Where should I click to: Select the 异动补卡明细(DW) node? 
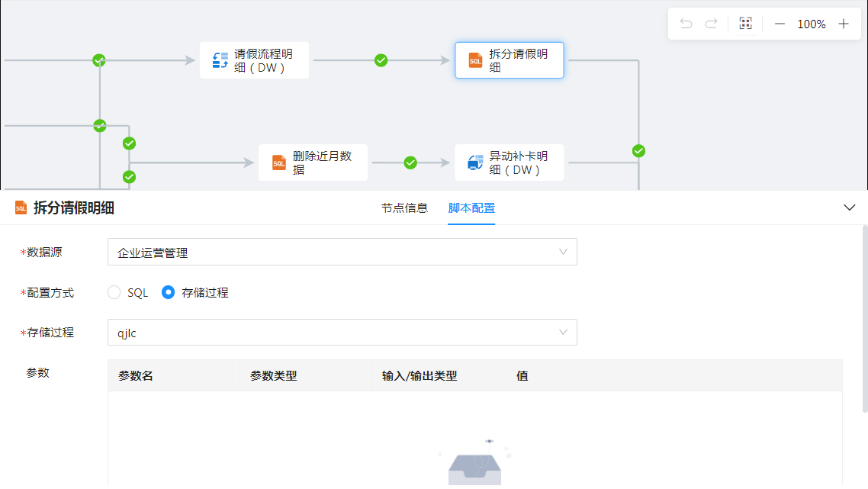point(509,162)
